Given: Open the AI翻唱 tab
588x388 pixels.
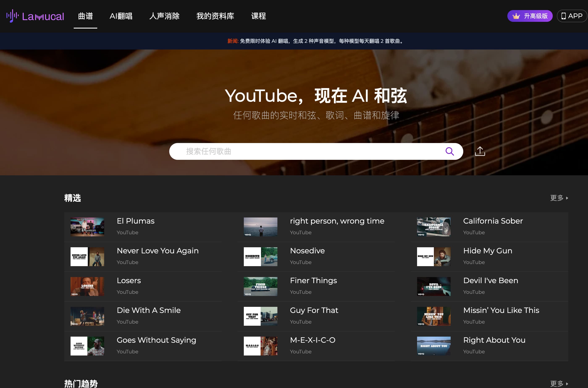Looking at the screenshot, I should pyautogui.click(x=121, y=16).
